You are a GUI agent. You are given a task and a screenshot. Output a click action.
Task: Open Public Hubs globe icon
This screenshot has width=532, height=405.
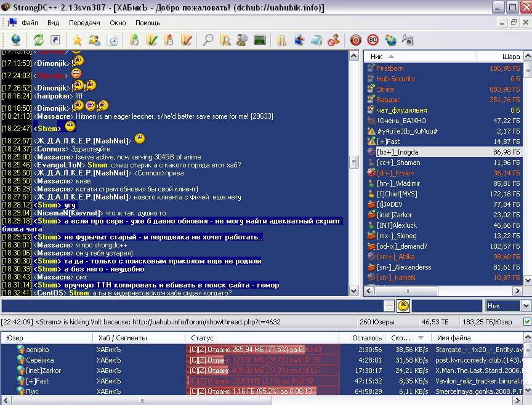tap(15, 41)
